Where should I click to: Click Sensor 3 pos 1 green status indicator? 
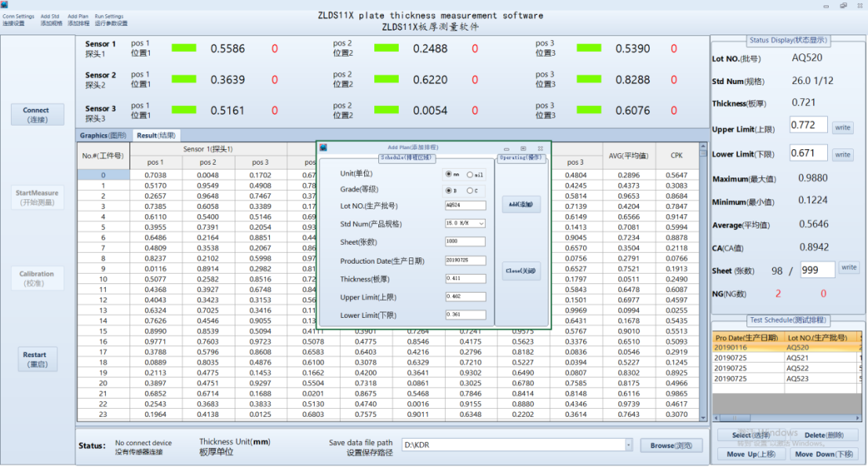point(184,110)
